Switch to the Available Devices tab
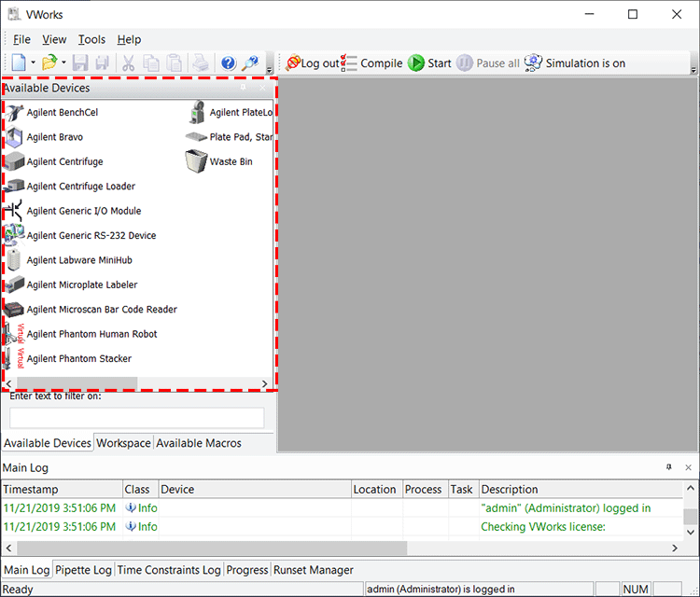Viewport: 700px width, 597px height. [x=48, y=443]
